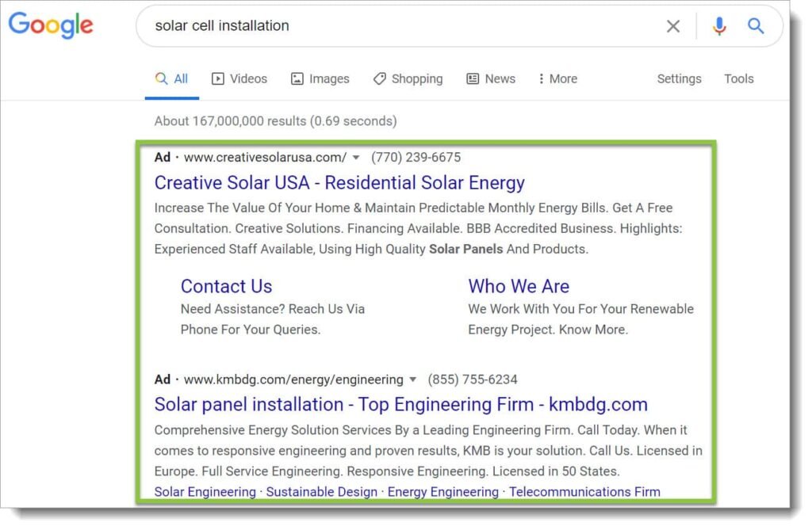Viewport: 812px width, 530px height.
Task: Open the Solar Engineering sitelink
Action: click(205, 492)
